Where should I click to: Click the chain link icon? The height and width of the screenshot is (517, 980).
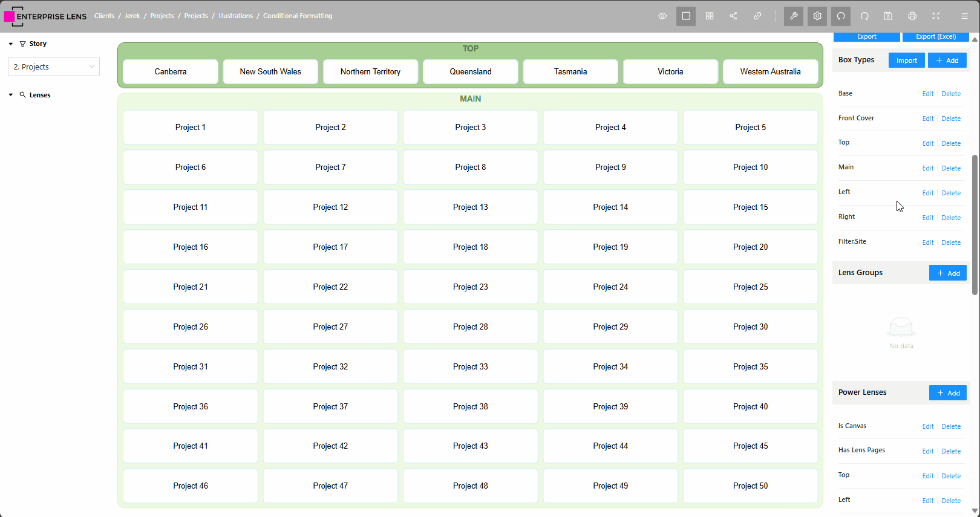click(x=757, y=16)
